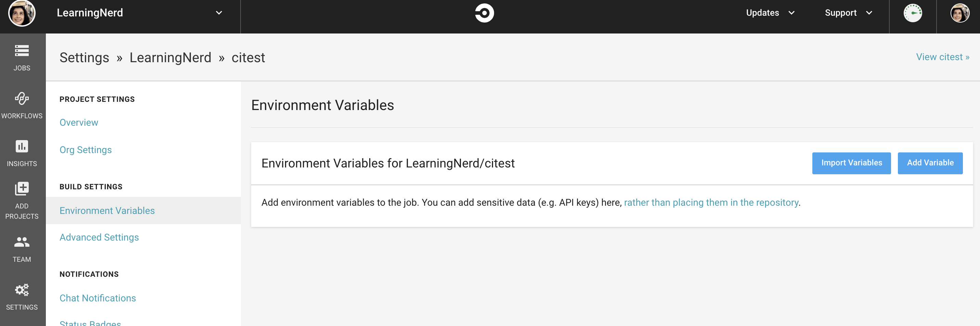Follow the View citest link
The image size is (980, 326).
tap(942, 57)
